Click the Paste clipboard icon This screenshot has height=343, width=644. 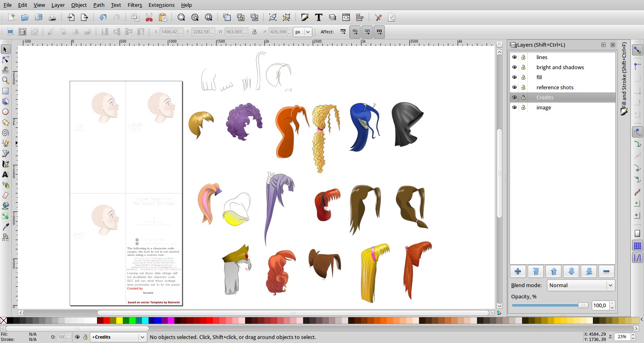coord(163,17)
